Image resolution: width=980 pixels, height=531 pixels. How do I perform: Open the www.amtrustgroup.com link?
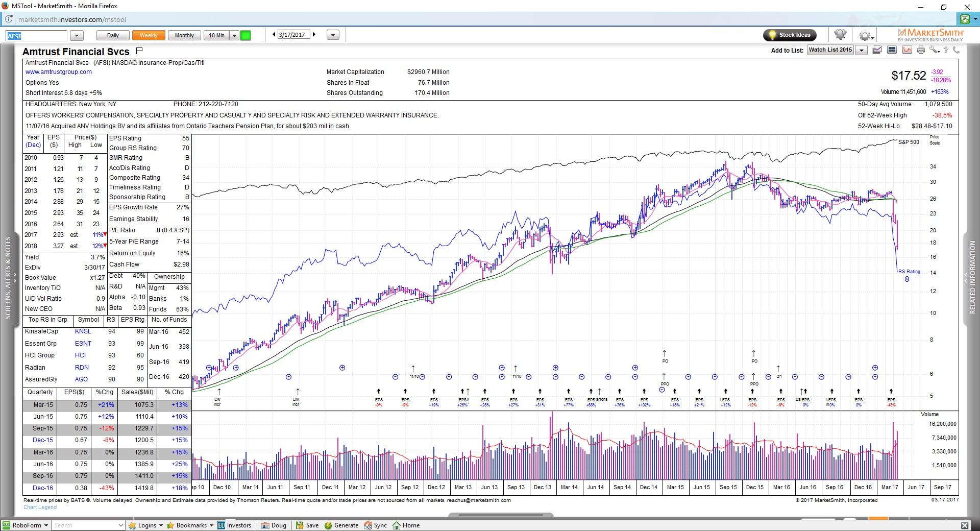click(x=59, y=72)
